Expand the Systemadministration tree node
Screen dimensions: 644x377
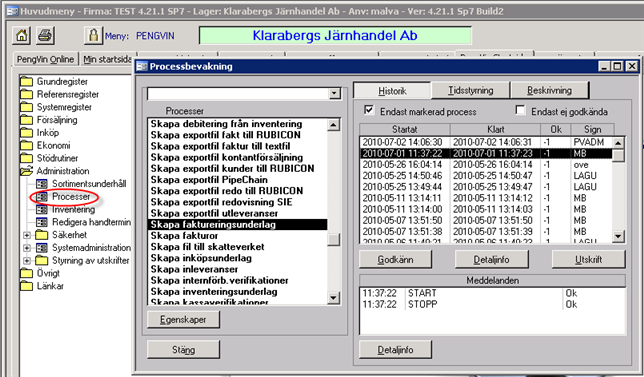[x=27, y=248]
